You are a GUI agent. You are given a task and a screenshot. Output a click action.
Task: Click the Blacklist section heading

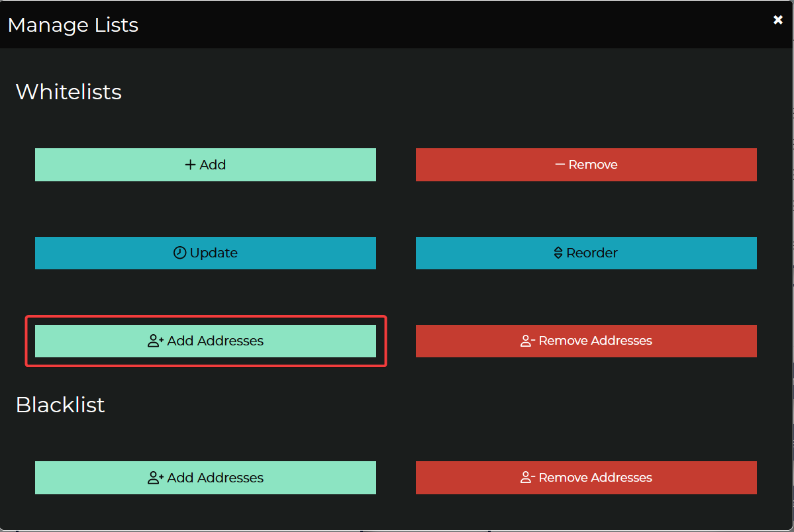click(60, 404)
